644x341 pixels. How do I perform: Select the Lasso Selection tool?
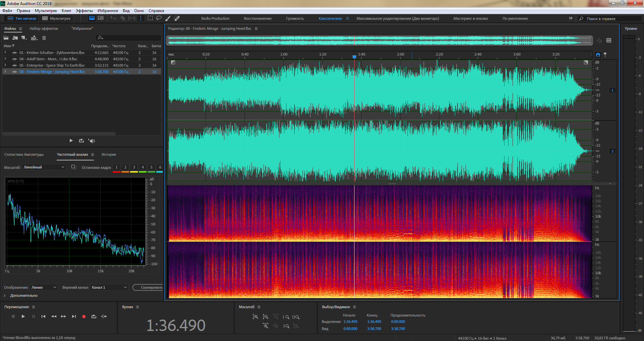pyautogui.click(x=159, y=18)
